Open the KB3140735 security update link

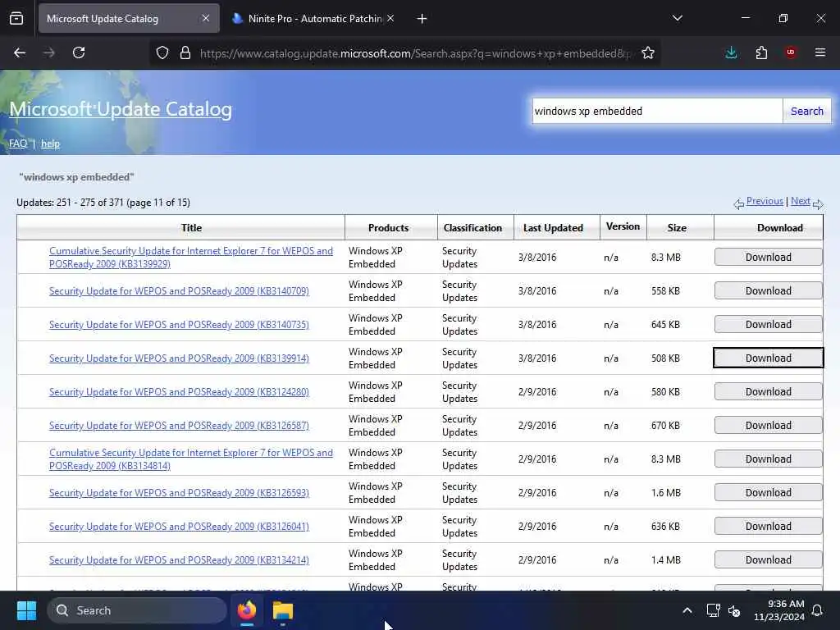coord(179,325)
